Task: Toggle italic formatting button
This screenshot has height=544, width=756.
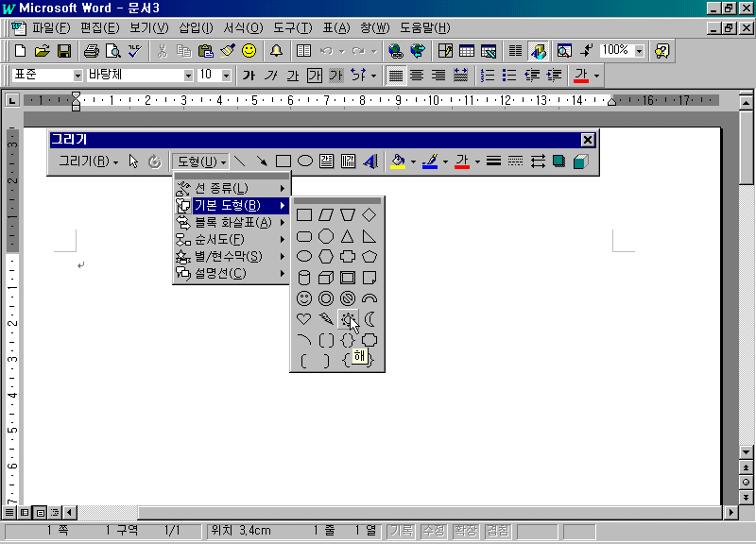Action: click(271, 76)
